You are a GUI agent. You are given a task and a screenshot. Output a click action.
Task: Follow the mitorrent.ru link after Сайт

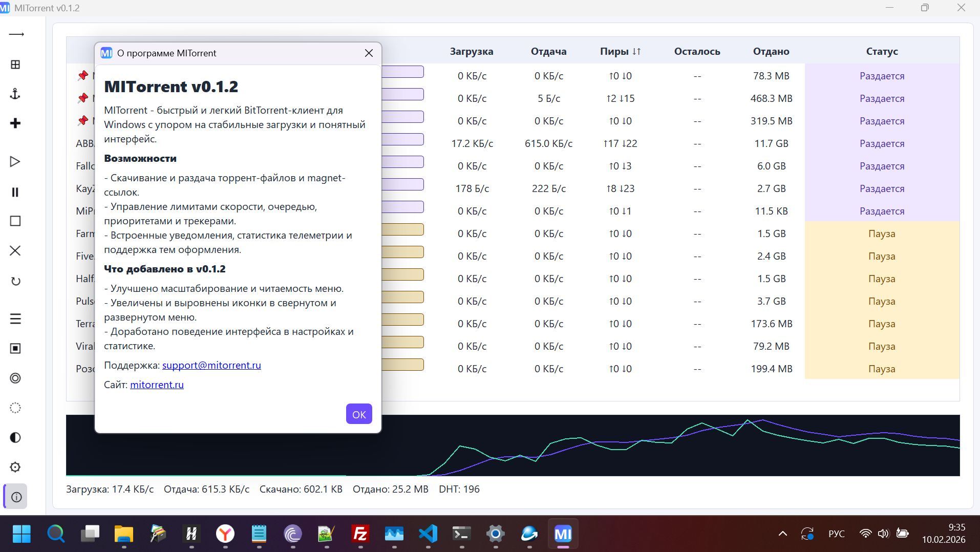[x=157, y=385]
